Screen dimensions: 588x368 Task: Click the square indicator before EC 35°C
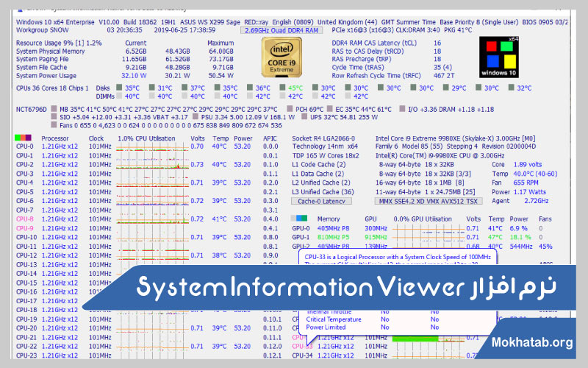click(329, 109)
